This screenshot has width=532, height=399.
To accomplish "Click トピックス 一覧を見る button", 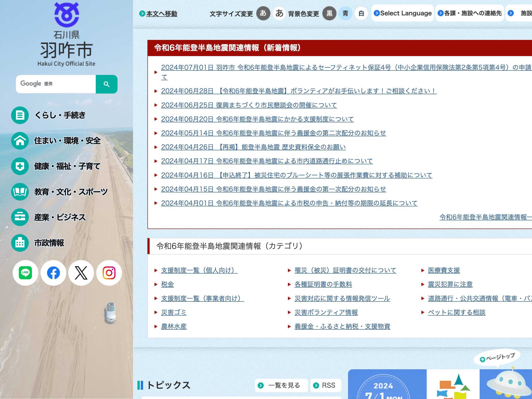I will click(x=281, y=385).
